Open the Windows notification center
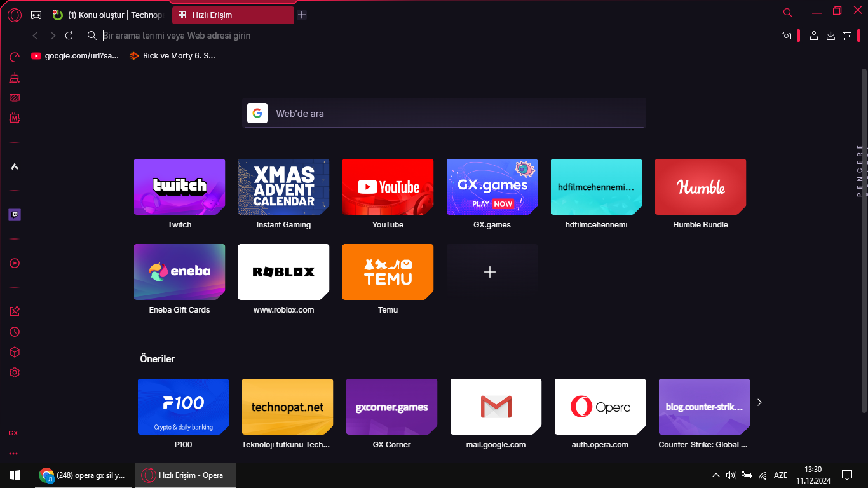Screen dimensions: 868x488 click(847, 475)
